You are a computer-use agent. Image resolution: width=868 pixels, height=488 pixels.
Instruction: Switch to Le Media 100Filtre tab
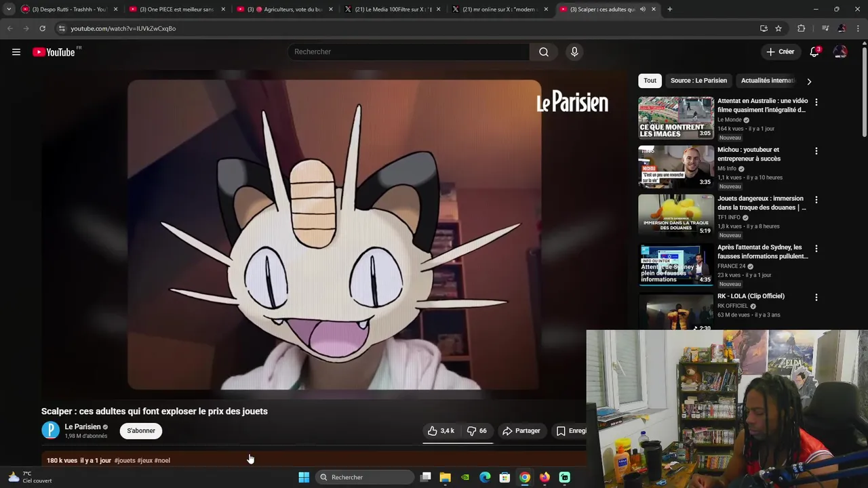(x=393, y=9)
